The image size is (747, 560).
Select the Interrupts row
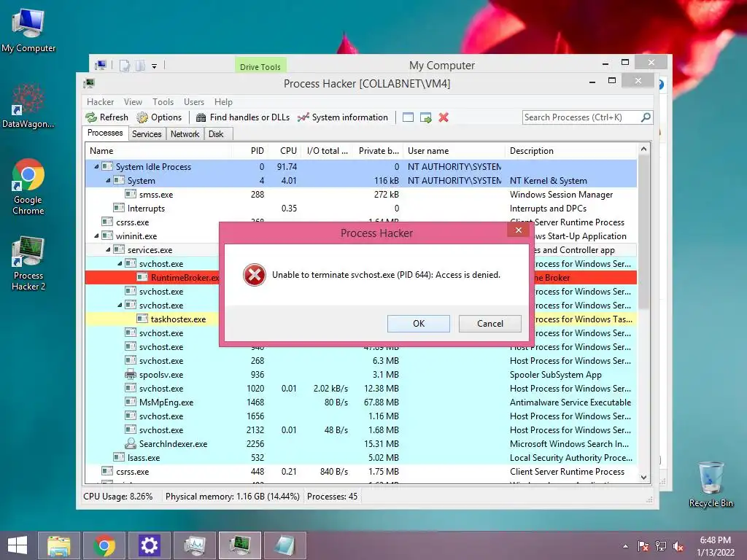(360, 208)
